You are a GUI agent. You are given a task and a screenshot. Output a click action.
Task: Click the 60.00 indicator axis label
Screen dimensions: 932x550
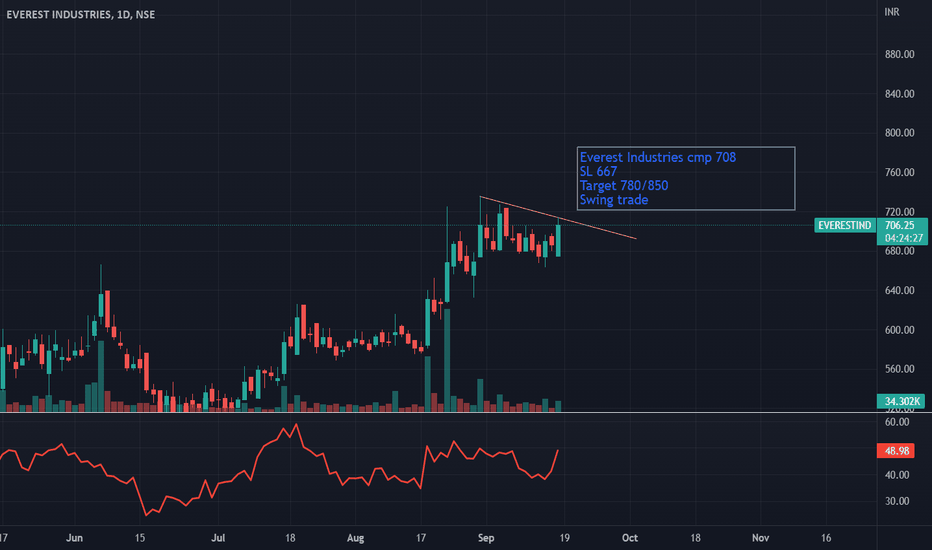coord(897,422)
